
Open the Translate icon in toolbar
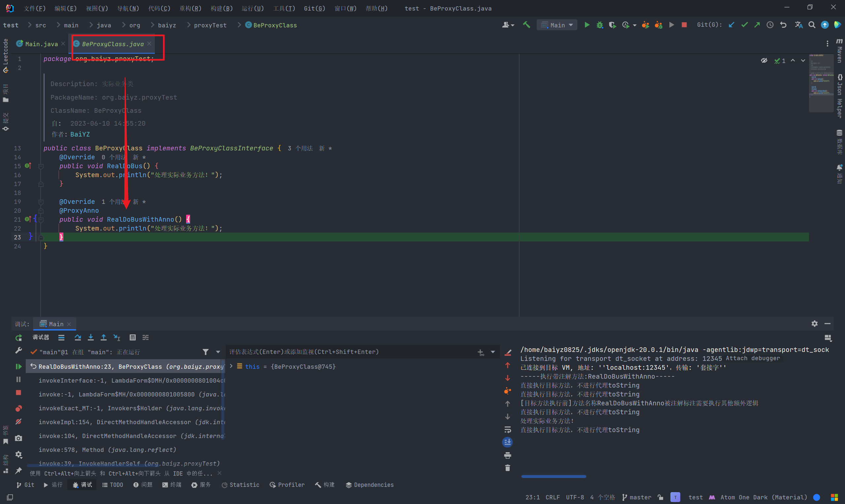798,25
